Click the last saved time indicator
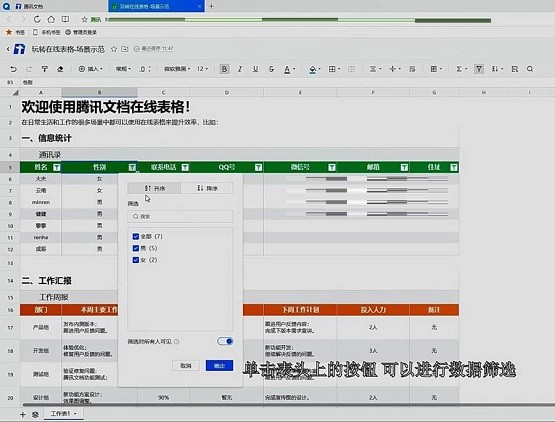The height and width of the screenshot is (422, 555). coord(153,49)
